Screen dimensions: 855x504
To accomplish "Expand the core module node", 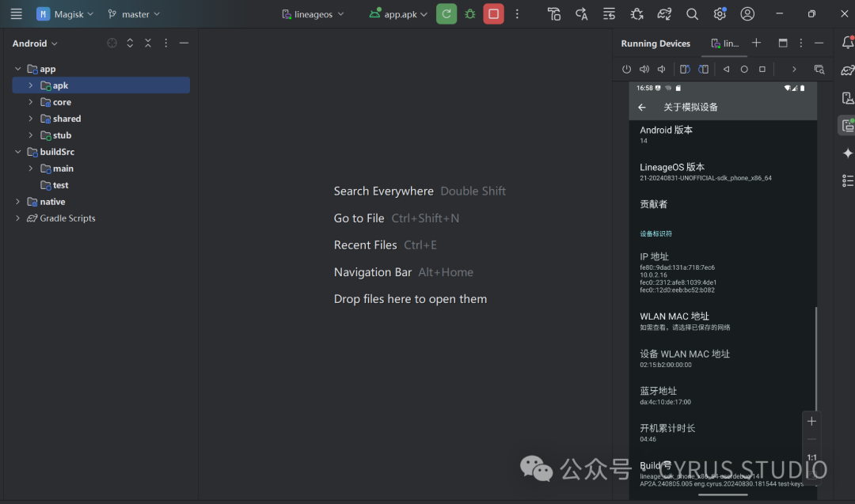I will (31, 102).
